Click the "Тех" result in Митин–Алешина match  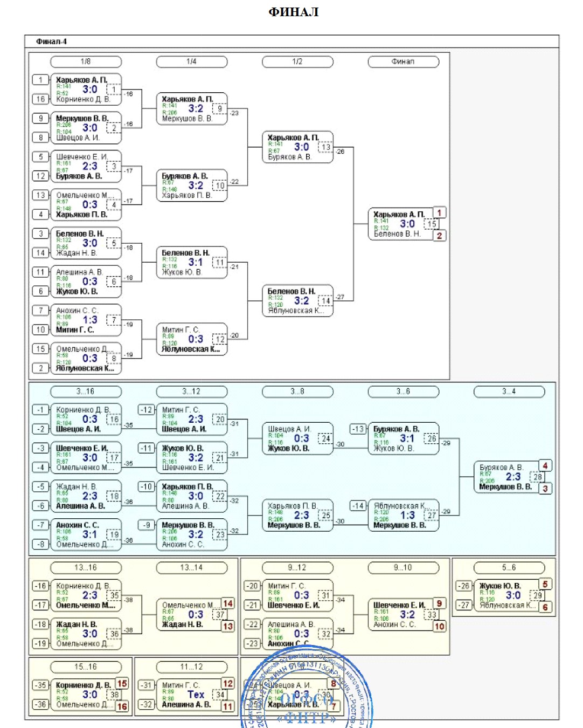tap(196, 695)
